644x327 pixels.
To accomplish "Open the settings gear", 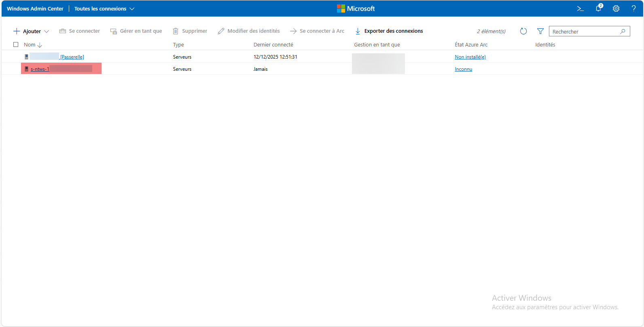I will 616,8.
